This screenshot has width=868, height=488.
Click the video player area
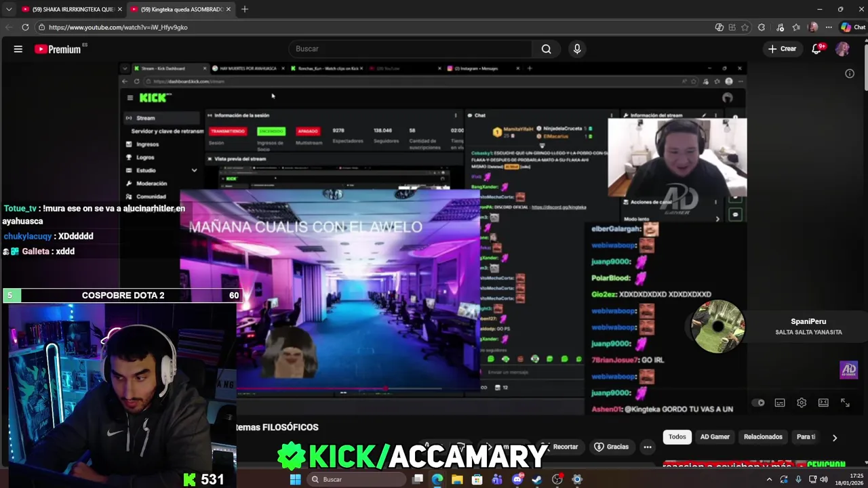(434, 237)
